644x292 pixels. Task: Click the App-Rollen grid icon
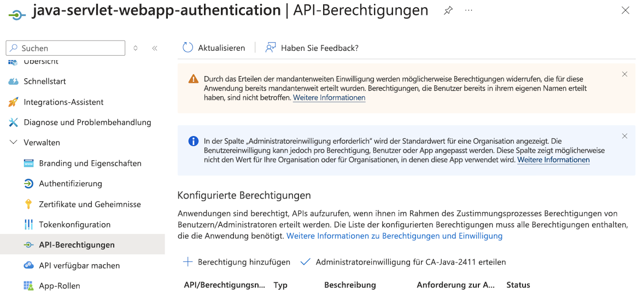tap(29, 285)
